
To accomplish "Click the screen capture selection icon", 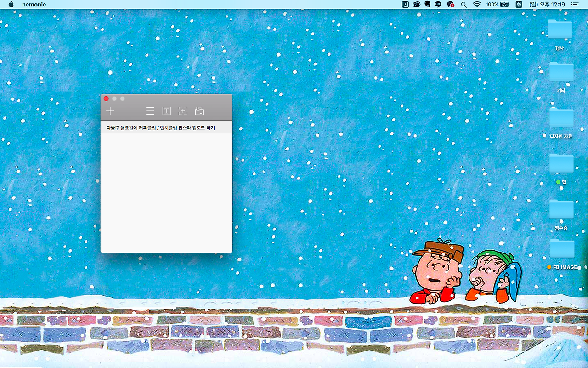I will coord(183,111).
